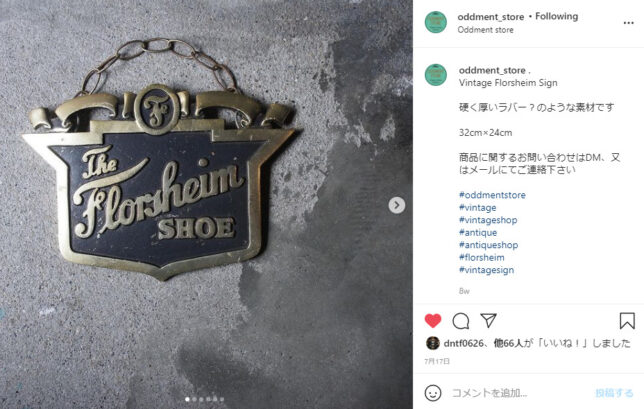Screen dimensions: 644x409
Task: Go to next photo in carousel
Action: pos(397,205)
